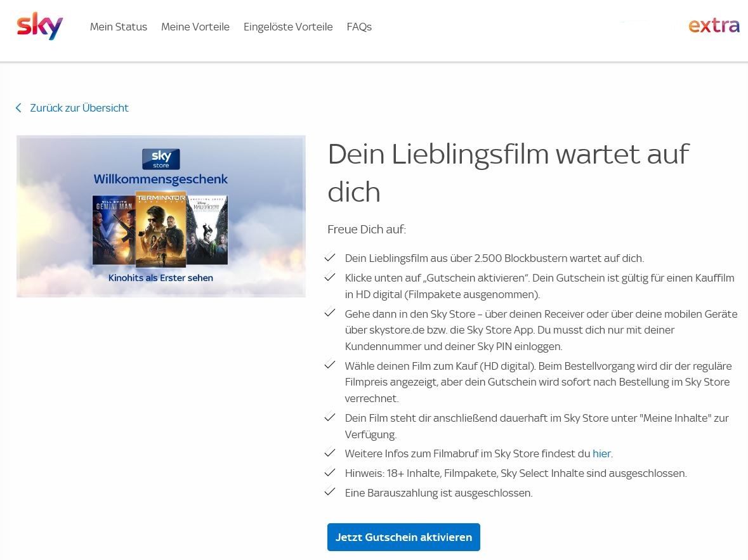Click the 'Weitere Infos zum Filmabruf' sentence

pos(479,453)
